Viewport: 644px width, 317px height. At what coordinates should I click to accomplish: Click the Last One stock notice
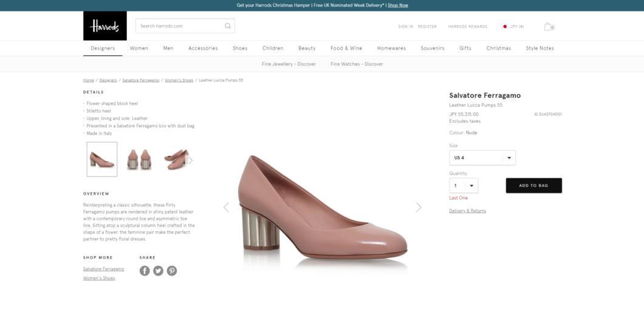pyautogui.click(x=458, y=198)
